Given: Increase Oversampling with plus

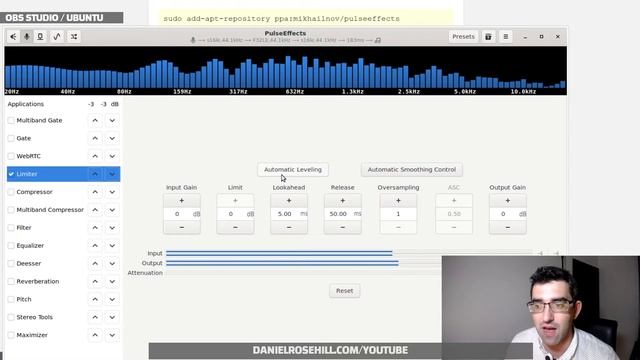Looking at the screenshot, I should pyautogui.click(x=398, y=201).
